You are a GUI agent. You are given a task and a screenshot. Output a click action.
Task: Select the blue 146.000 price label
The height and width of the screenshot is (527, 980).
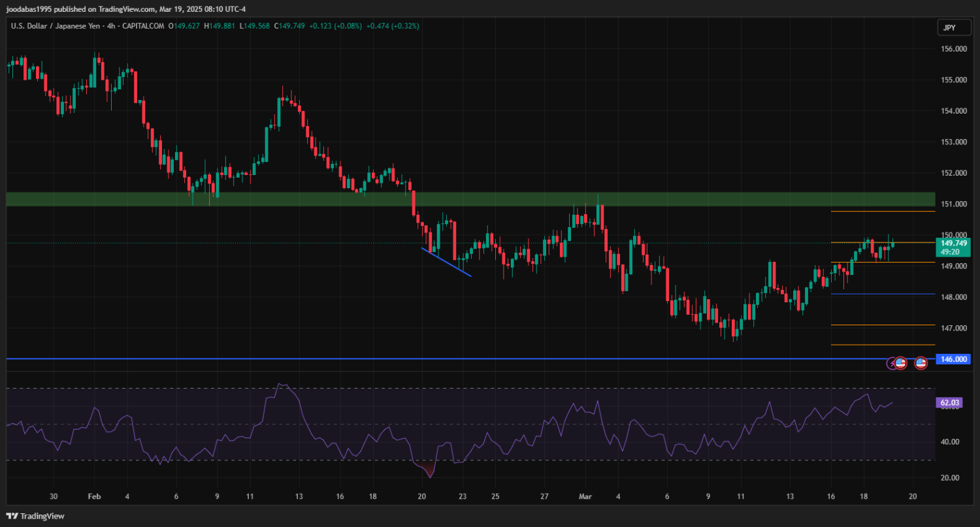click(x=953, y=359)
